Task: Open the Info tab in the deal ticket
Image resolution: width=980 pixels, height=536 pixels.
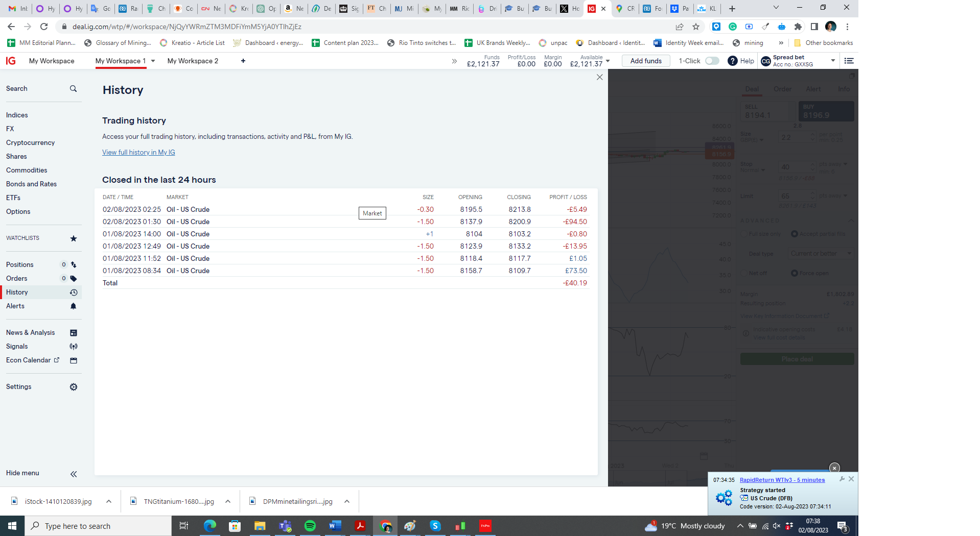Action: [844, 89]
